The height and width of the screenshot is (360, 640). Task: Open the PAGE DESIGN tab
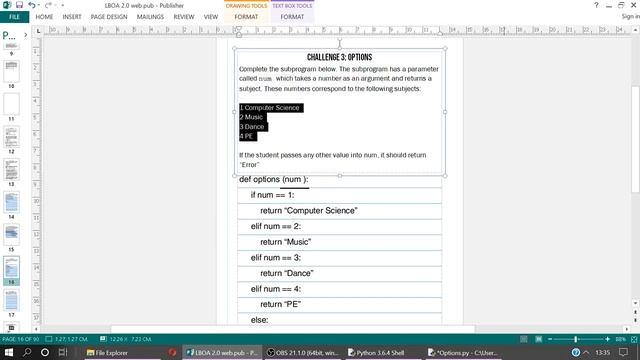tap(109, 17)
